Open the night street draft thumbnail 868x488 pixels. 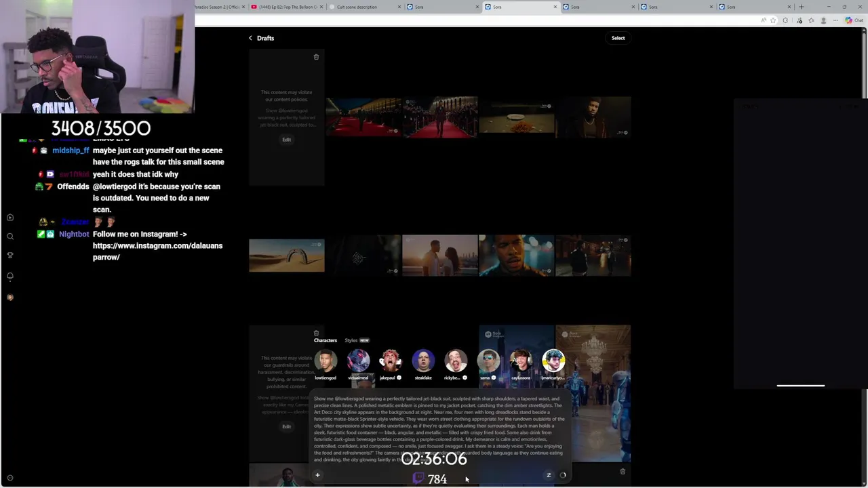[x=593, y=256]
